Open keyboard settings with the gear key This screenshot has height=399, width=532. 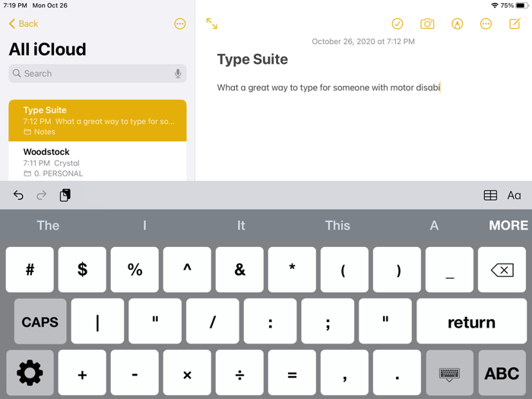[x=30, y=373]
